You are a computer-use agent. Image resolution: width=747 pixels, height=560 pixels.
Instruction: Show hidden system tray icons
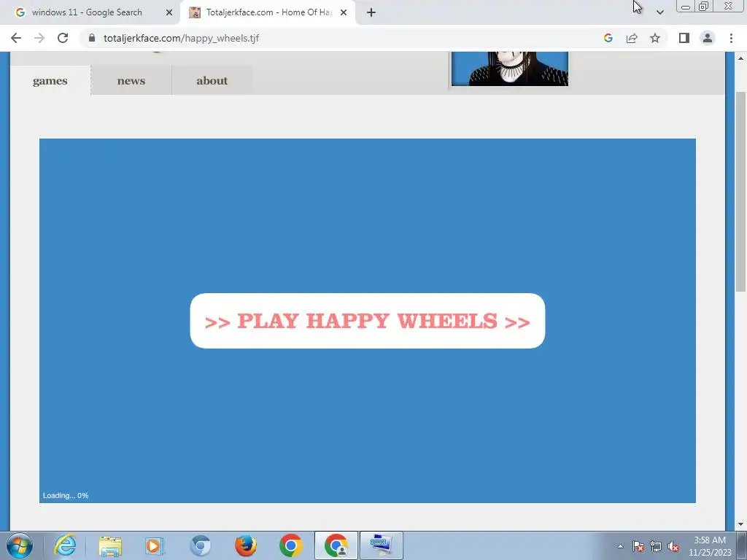[x=620, y=546]
